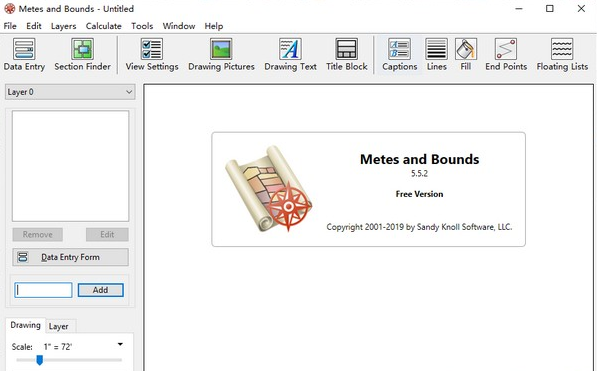Open View Settings from toolbar
This screenshot has width=597, height=371.
(x=152, y=54)
